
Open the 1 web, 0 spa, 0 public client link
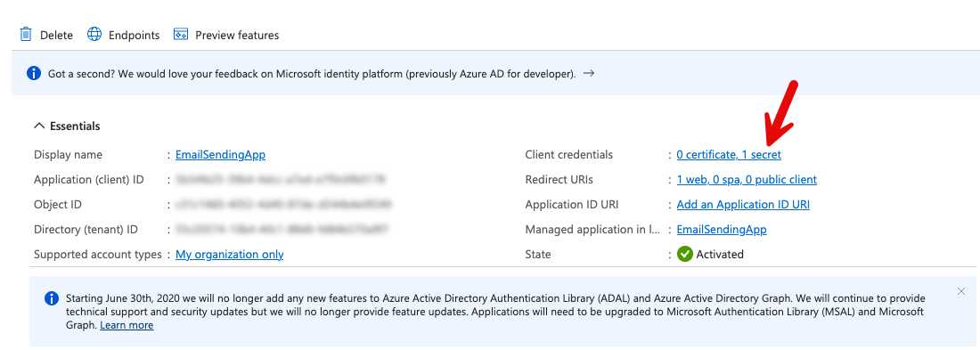(747, 180)
